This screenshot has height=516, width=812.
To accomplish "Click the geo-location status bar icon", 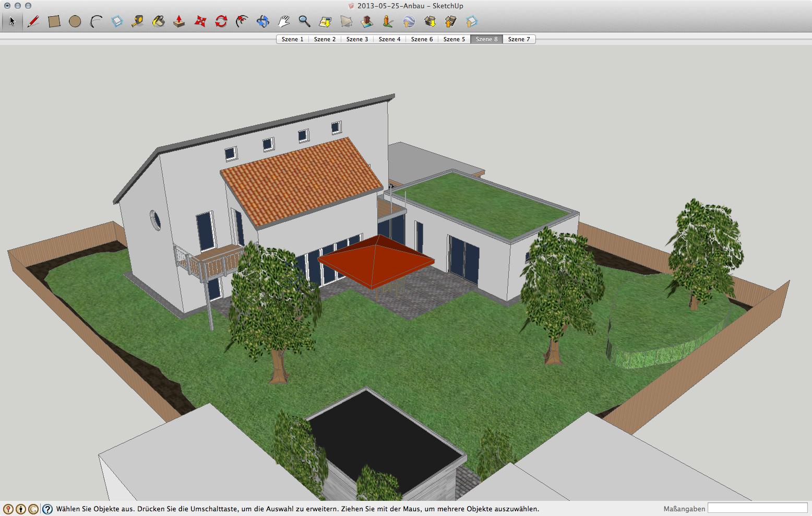I will point(8,509).
